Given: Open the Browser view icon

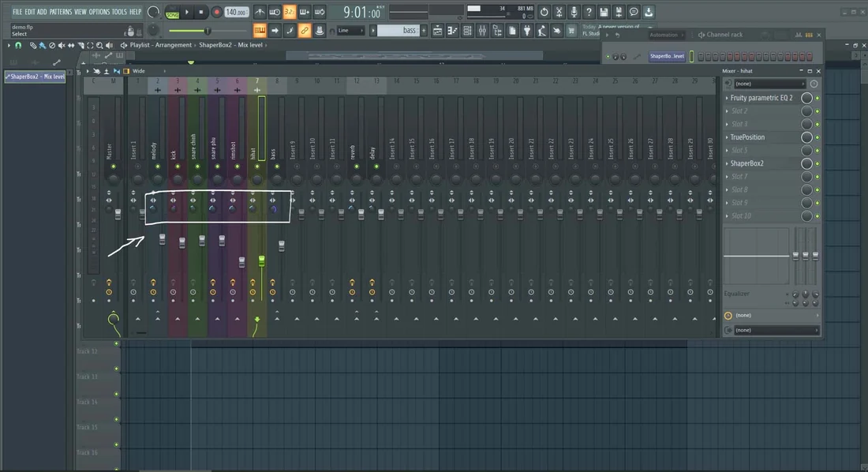Looking at the screenshot, I should point(497,31).
